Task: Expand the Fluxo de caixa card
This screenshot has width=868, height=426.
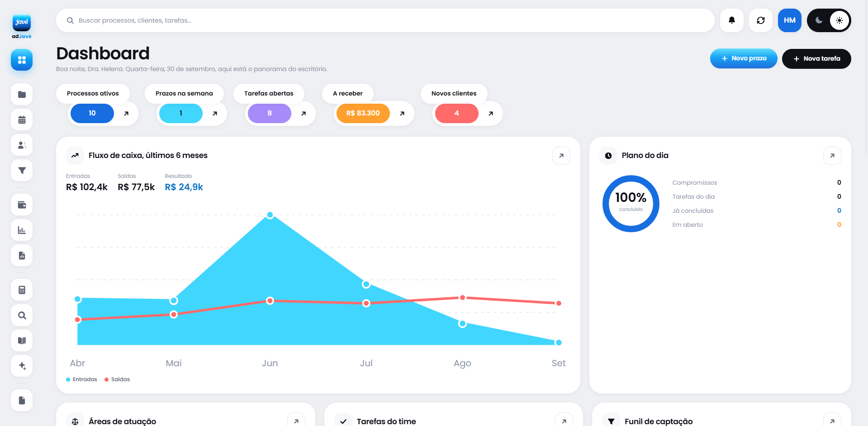Action: 561,156
